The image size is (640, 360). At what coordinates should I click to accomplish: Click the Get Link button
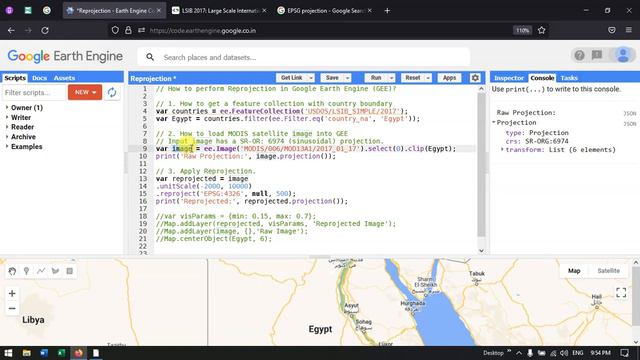291,78
